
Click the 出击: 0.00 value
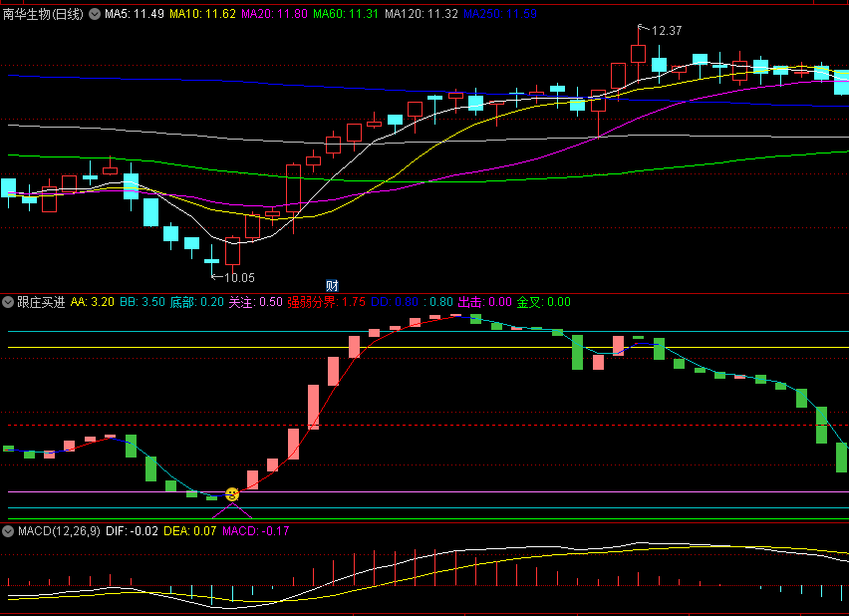coord(484,302)
